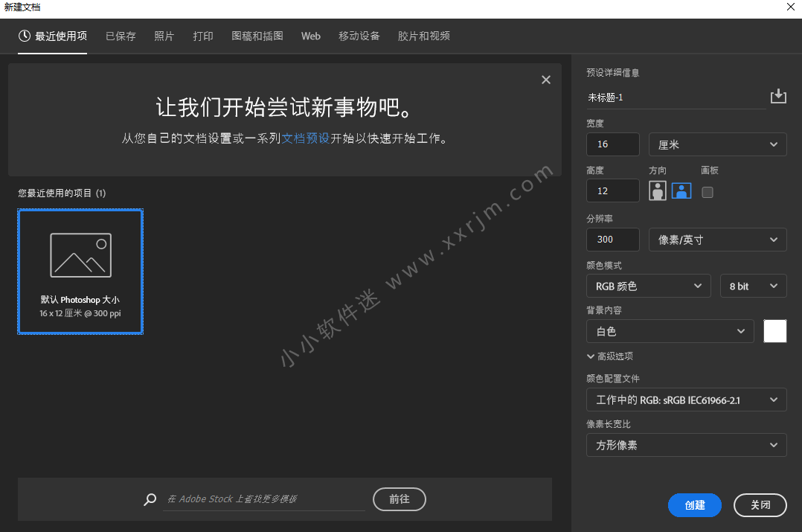
Task: Click the document name field 未标题-1
Action: click(676, 97)
